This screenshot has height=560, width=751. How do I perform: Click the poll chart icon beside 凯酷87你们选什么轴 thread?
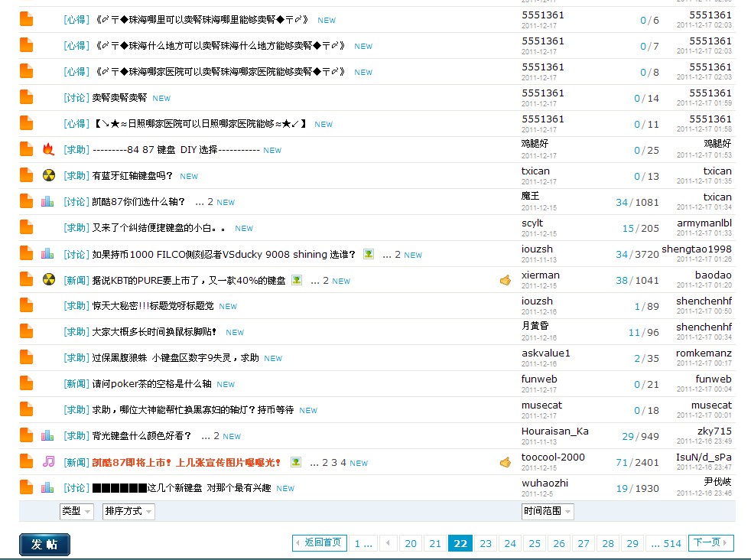coord(48,202)
